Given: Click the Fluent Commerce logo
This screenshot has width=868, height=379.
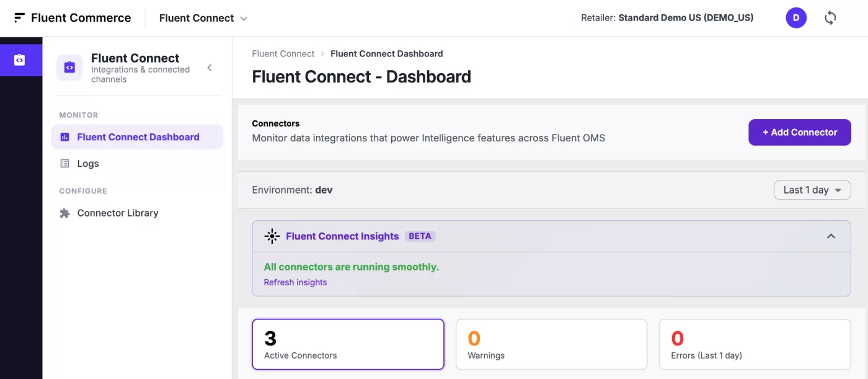Looking at the screenshot, I should (x=73, y=18).
